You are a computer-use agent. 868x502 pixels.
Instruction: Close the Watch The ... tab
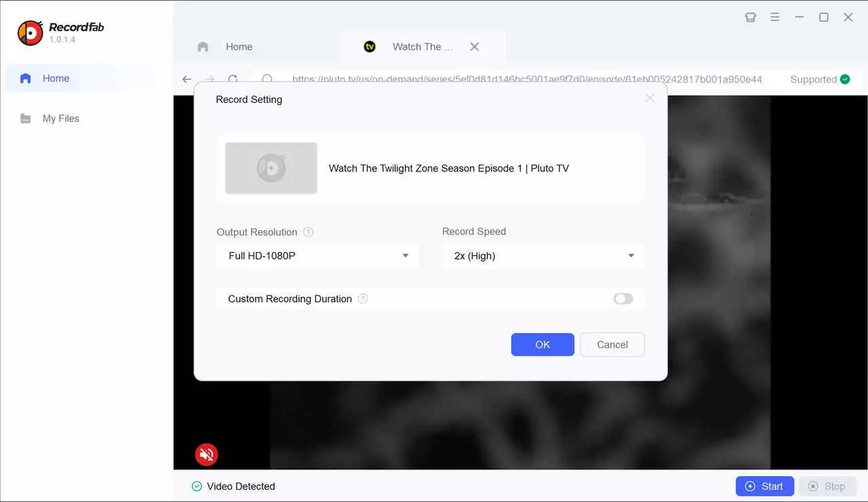[x=475, y=47]
